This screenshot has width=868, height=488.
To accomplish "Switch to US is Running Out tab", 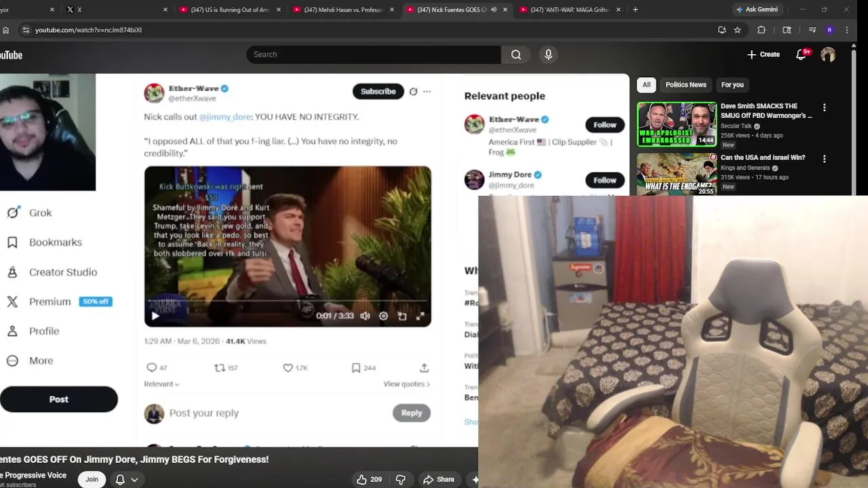I will (x=229, y=9).
